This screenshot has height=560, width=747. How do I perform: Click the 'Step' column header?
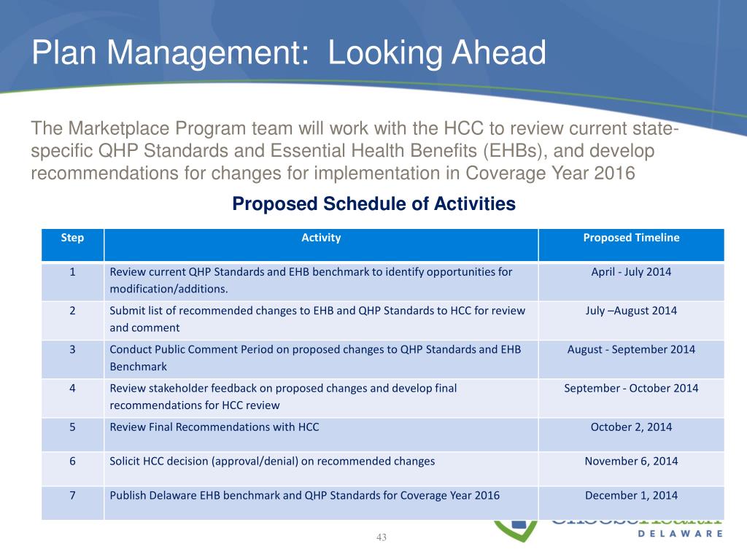[x=72, y=245]
